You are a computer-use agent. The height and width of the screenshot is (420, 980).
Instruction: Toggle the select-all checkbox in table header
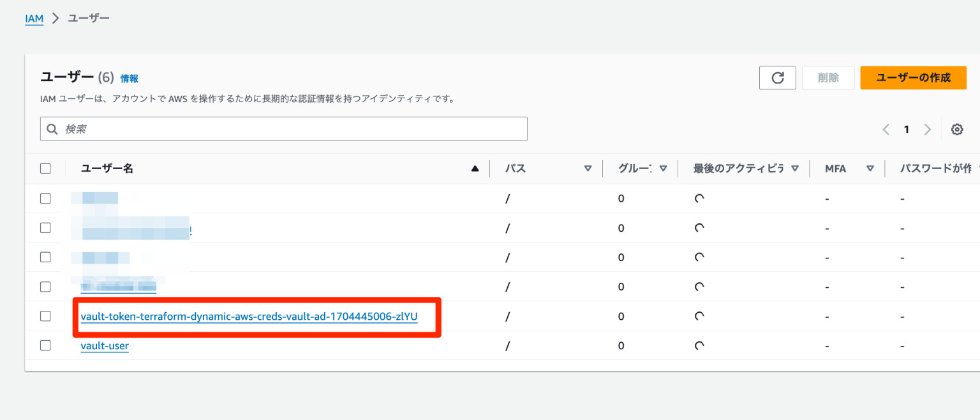pos(45,168)
